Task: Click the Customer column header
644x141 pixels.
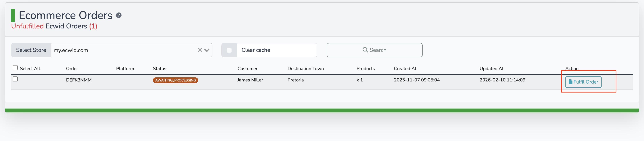Action: point(247,69)
